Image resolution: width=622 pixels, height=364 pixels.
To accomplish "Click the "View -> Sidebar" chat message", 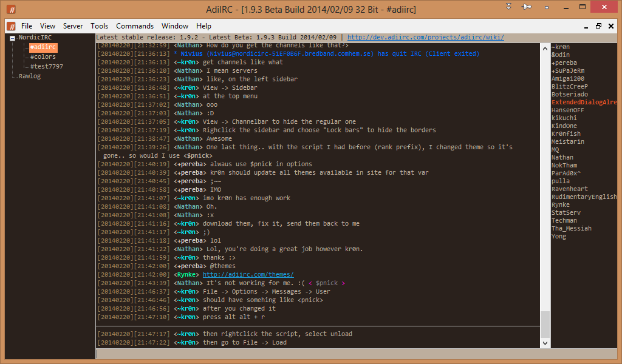I will pyautogui.click(x=230, y=88).
